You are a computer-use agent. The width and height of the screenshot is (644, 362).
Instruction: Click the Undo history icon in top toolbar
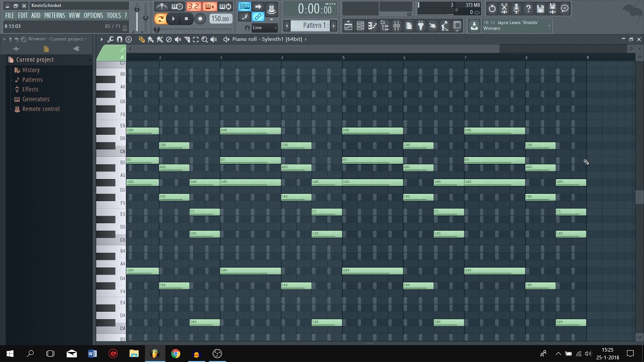492,8
